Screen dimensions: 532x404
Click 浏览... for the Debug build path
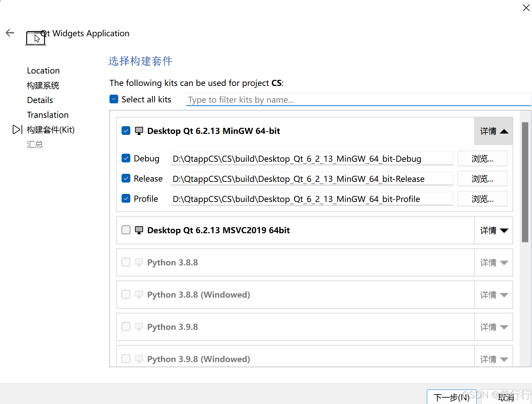click(483, 158)
